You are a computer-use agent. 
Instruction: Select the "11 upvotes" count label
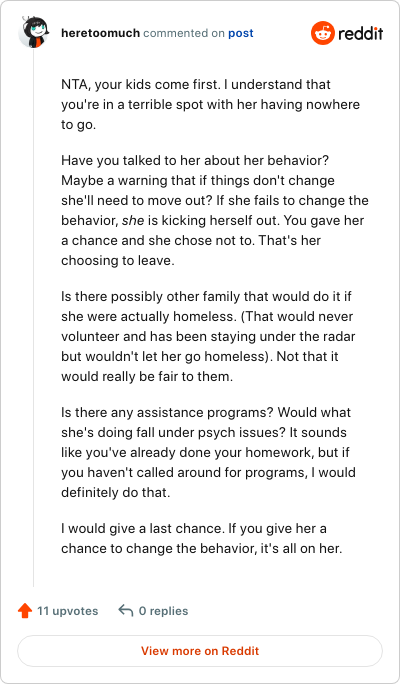[68, 611]
